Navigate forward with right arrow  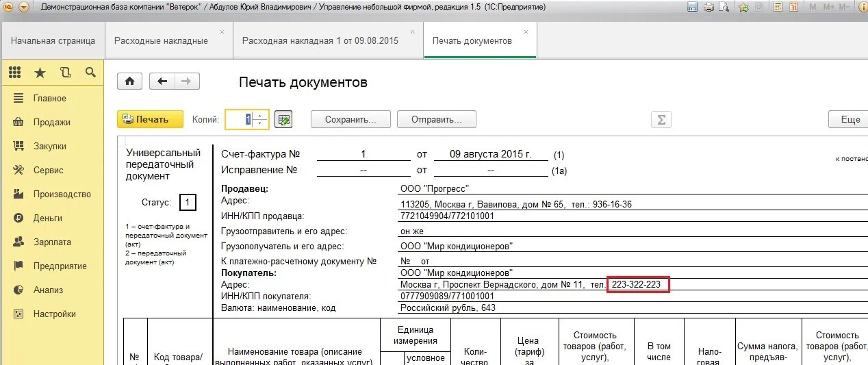[x=187, y=81]
